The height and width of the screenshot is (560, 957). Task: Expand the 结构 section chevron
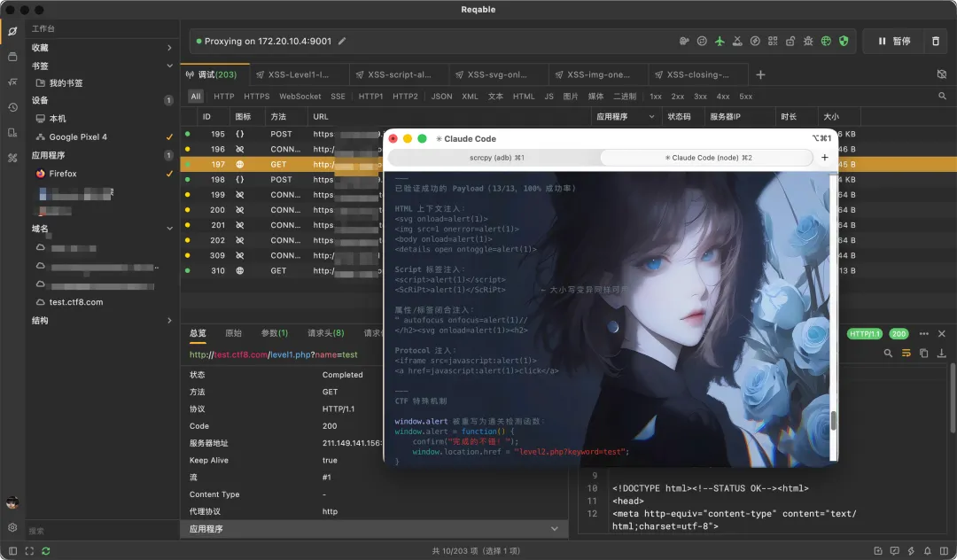[x=169, y=320]
